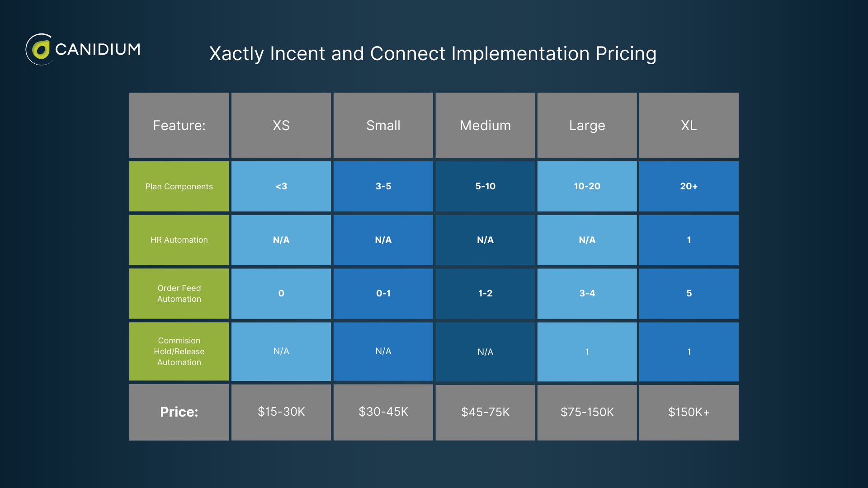Select the XL pricing column header
Image resolution: width=868 pixels, height=488 pixels.
[688, 125]
